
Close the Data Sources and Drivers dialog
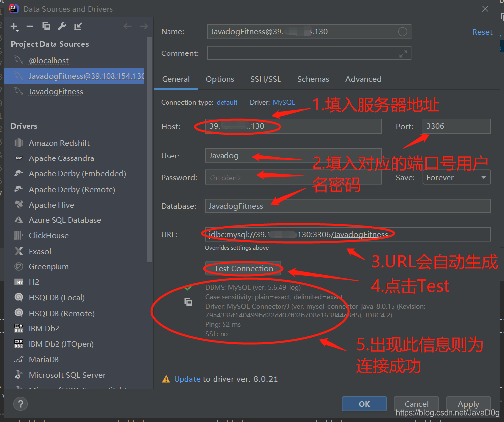tap(485, 9)
